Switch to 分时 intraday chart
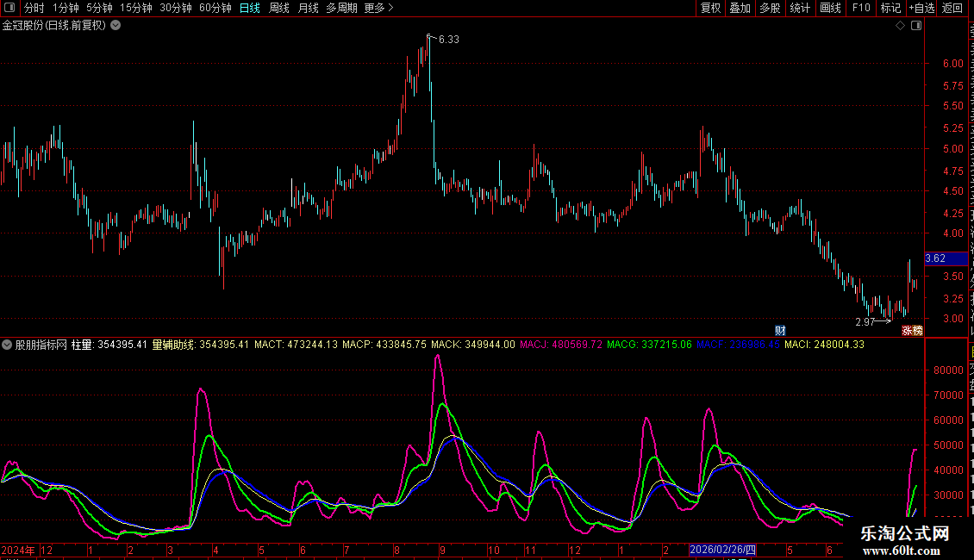This screenshot has width=974, height=560. 34,8
